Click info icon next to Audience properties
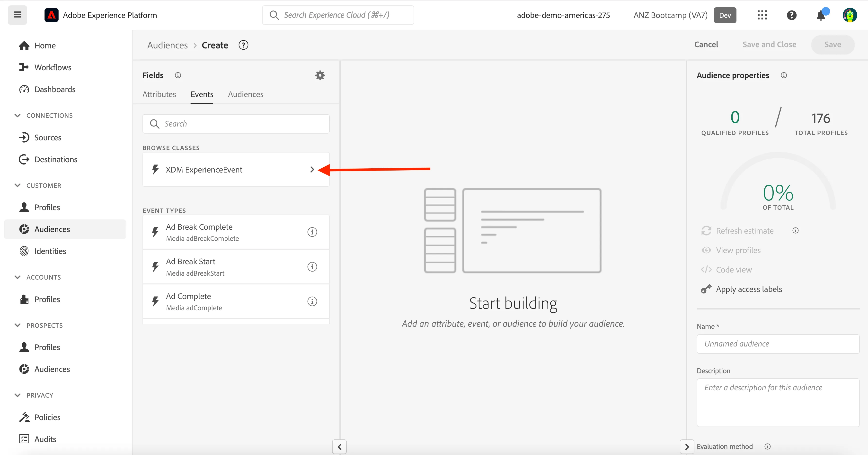This screenshot has width=868, height=455. (x=784, y=75)
